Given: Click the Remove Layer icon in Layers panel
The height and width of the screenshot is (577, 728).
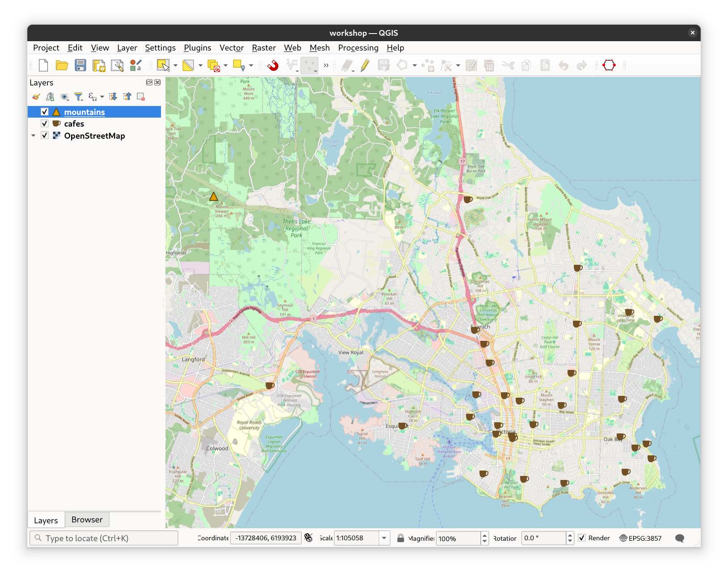Looking at the screenshot, I should tap(141, 97).
